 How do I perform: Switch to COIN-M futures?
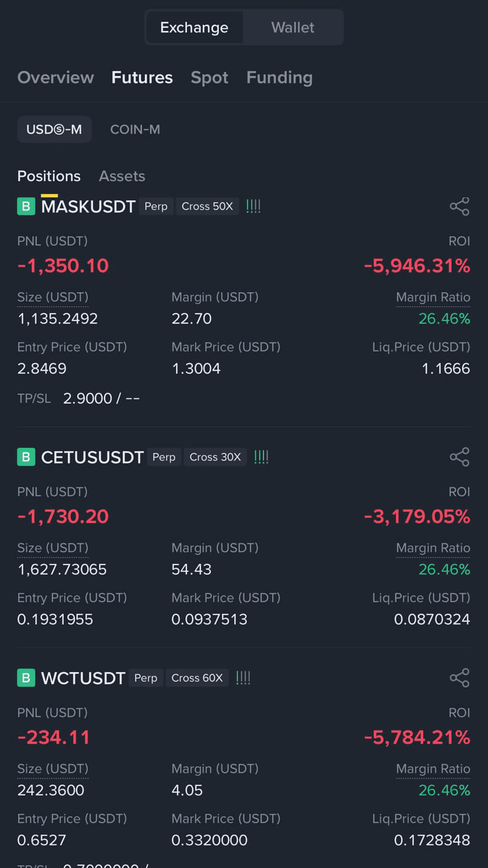(x=135, y=130)
